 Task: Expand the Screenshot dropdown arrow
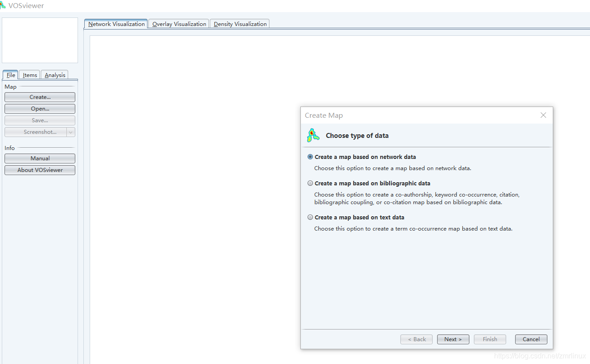pyautogui.click(x=71, y=132)
